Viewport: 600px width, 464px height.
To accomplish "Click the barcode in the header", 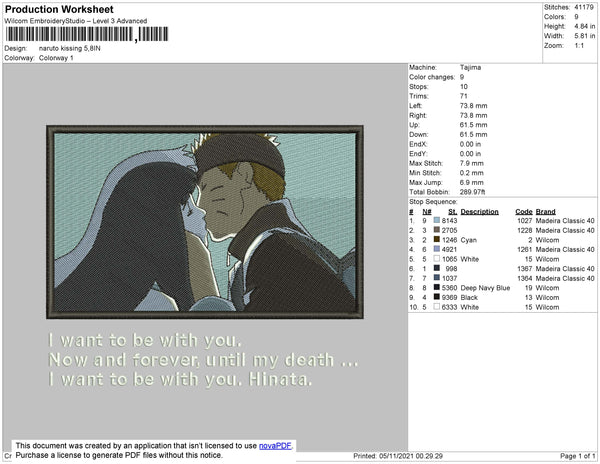I will point(87,34).
